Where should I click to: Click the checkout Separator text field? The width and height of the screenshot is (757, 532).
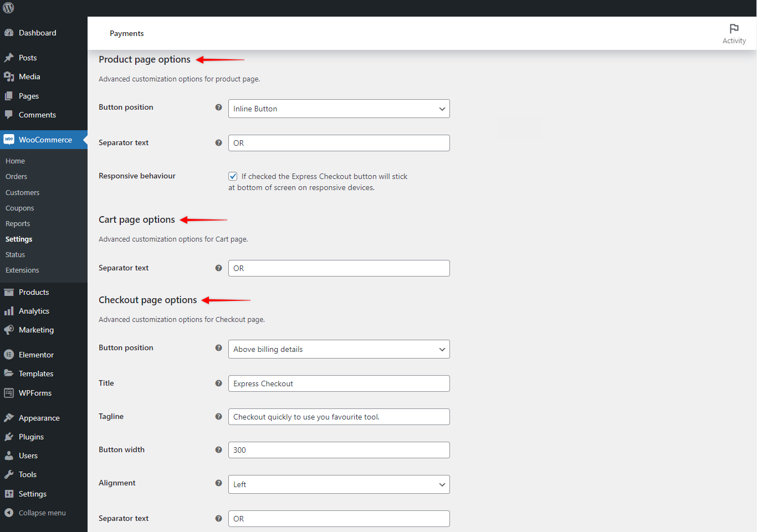(339, 519)
